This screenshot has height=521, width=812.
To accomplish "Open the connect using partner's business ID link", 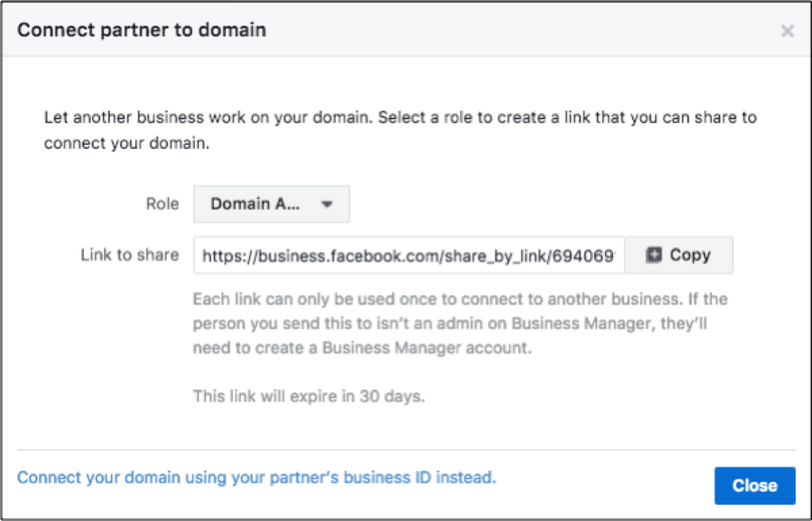I will click(x=256, y=478).
